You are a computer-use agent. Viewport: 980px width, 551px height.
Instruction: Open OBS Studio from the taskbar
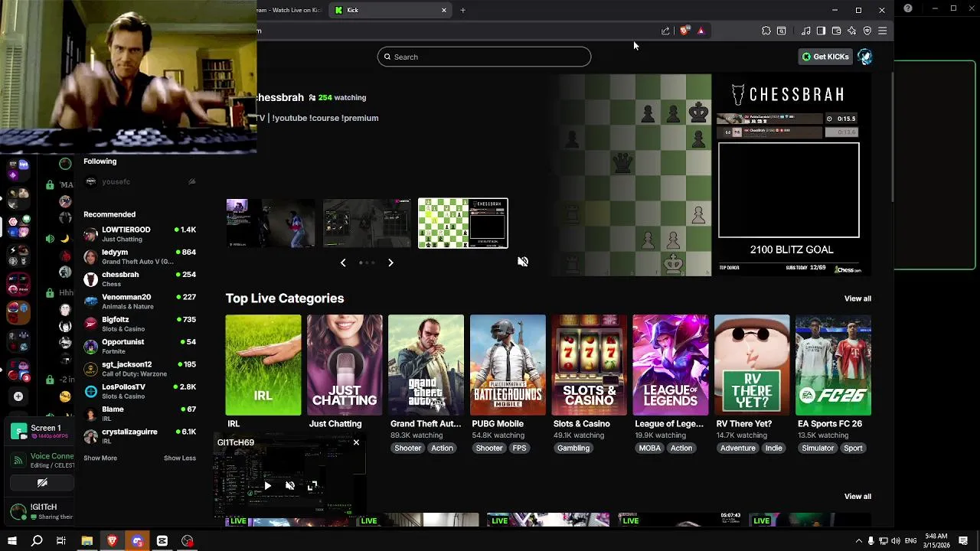point(188,541)
